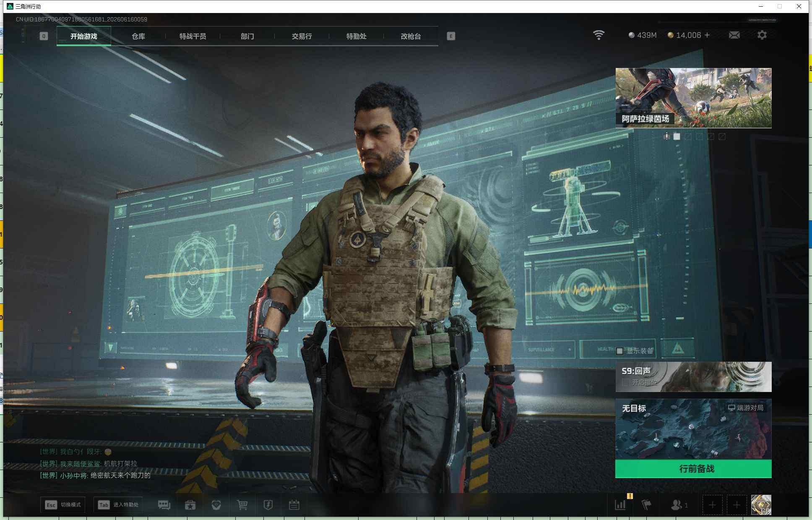The width and height of the screenshot is (812, 520).
Task: Open the player rank avatar badge
Action: point(761,504)
